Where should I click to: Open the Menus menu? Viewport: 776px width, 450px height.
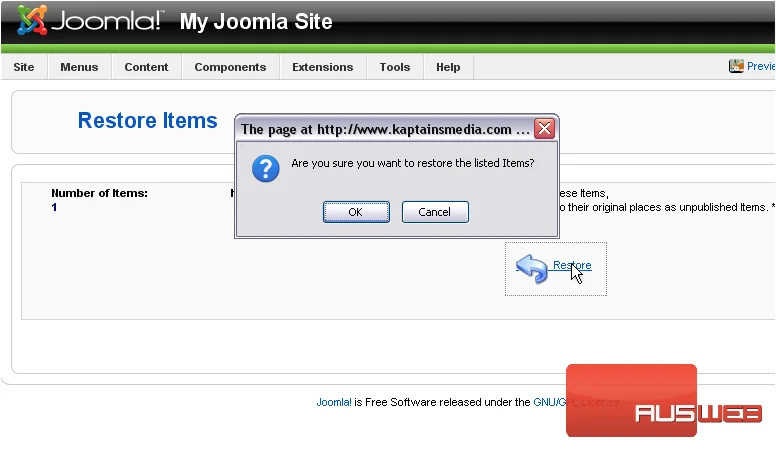[79, 67]
